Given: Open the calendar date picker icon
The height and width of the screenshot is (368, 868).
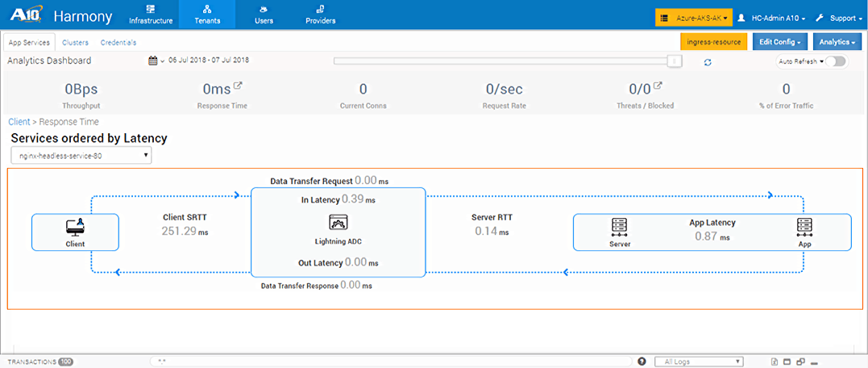Looking at the screenshot, I should coord(153,61).
